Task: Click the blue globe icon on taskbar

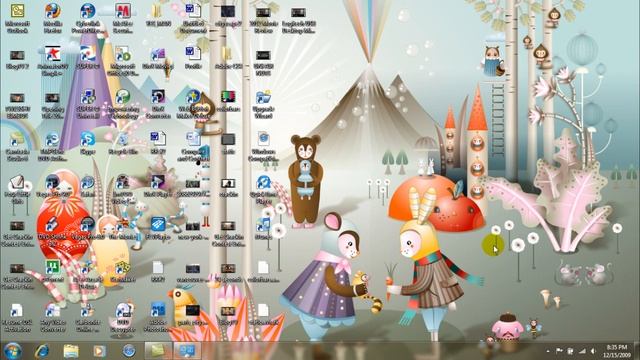Action: pos(129,351)
